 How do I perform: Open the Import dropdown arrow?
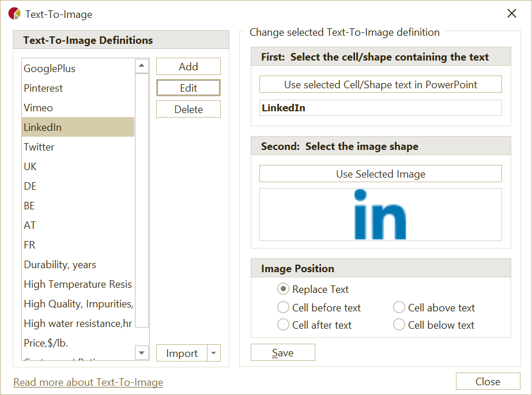click(x=214, y=352)
